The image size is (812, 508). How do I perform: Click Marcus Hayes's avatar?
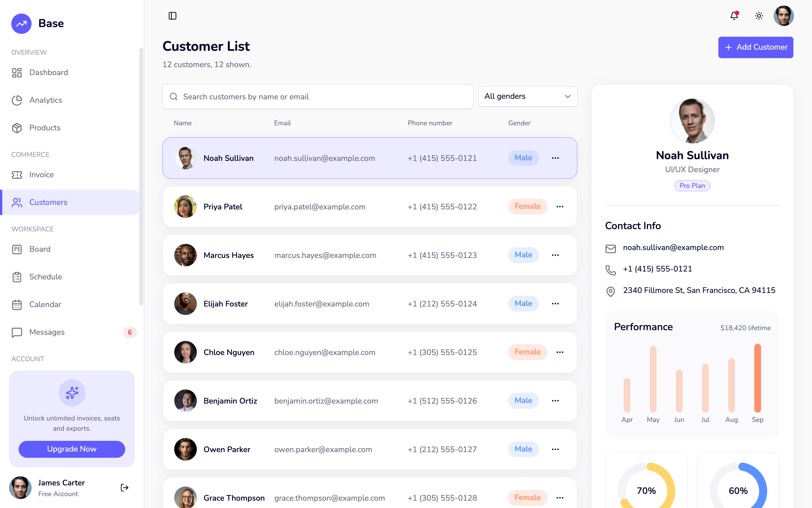(185, 255)
